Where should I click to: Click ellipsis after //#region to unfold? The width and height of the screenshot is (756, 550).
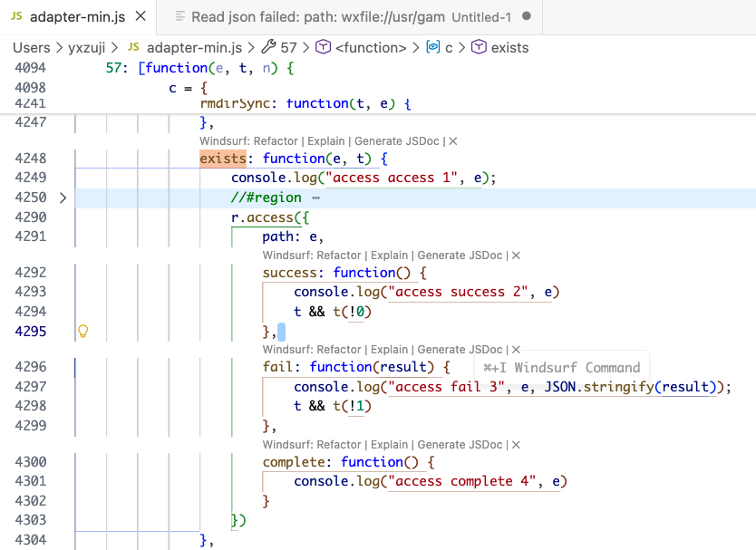(315, 198)
